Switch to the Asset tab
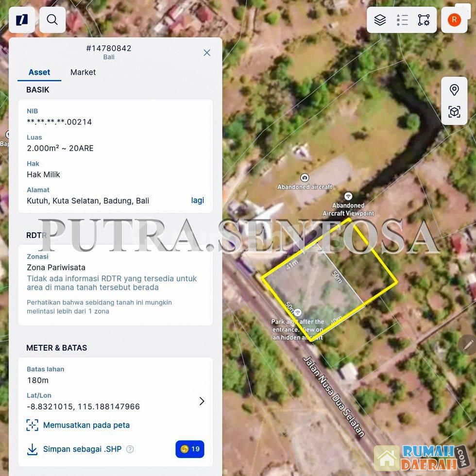 pos(39,72)
